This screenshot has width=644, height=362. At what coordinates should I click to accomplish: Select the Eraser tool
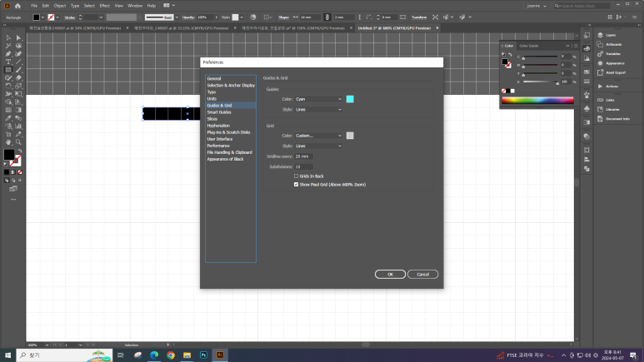point(18,78)
